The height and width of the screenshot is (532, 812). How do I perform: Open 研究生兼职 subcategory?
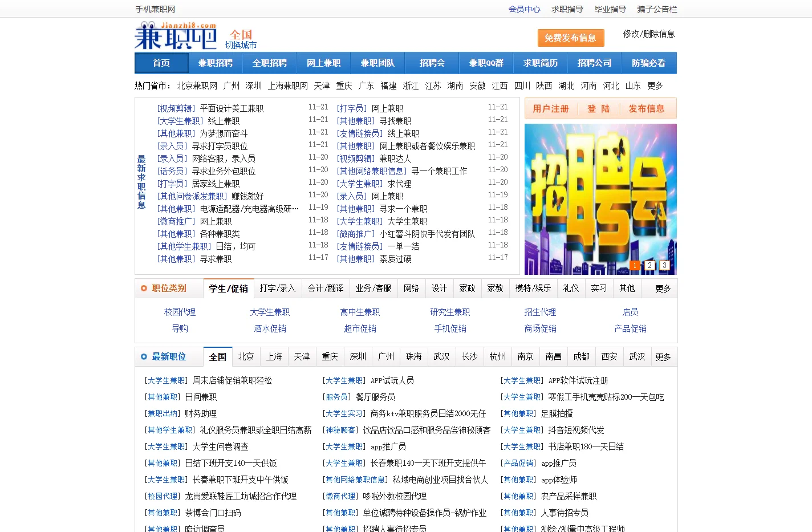[x=450, y=312]
